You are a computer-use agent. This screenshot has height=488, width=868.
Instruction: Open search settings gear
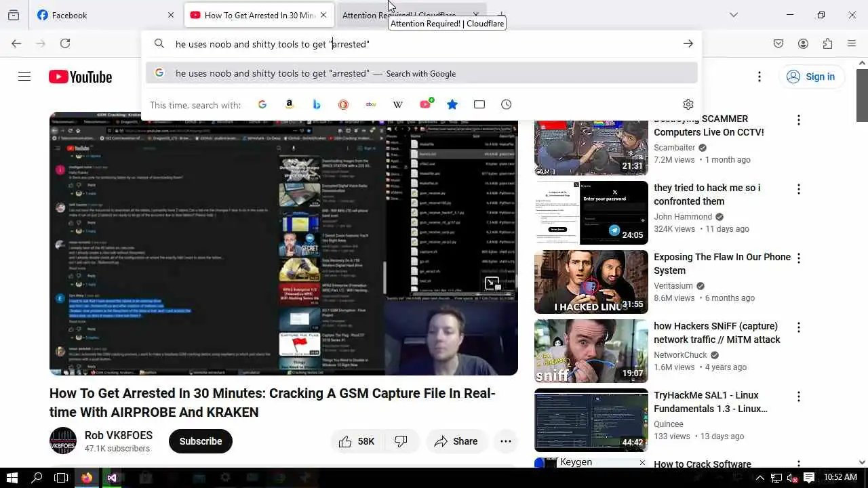(688, 104)
